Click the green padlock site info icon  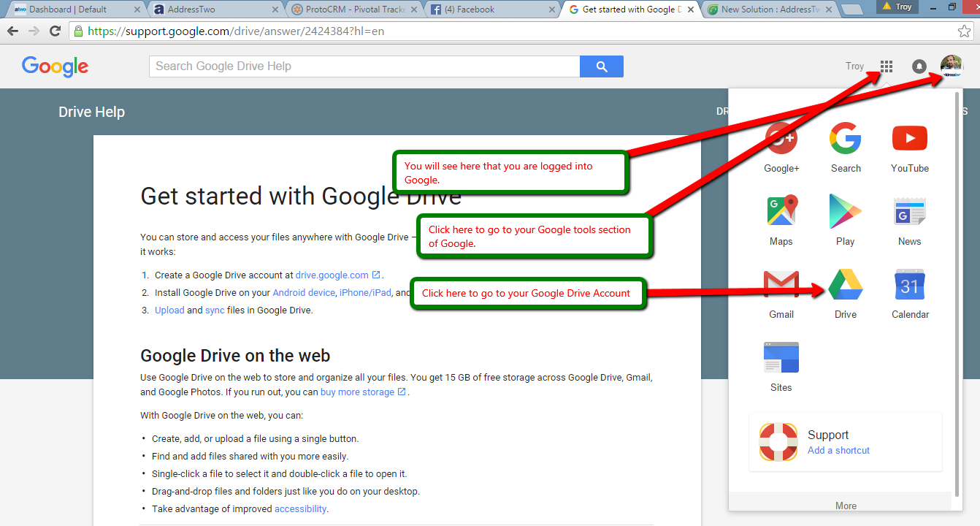(x=78, y=31)
